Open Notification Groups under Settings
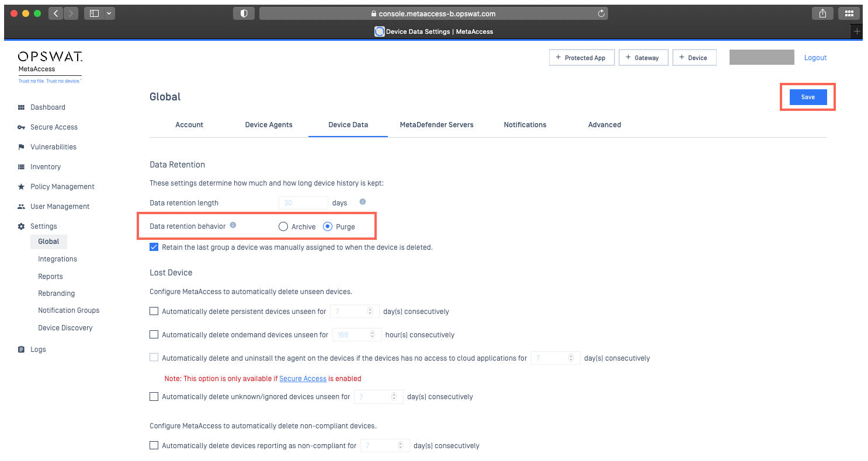The image size is (868, 461). [68, 310]
